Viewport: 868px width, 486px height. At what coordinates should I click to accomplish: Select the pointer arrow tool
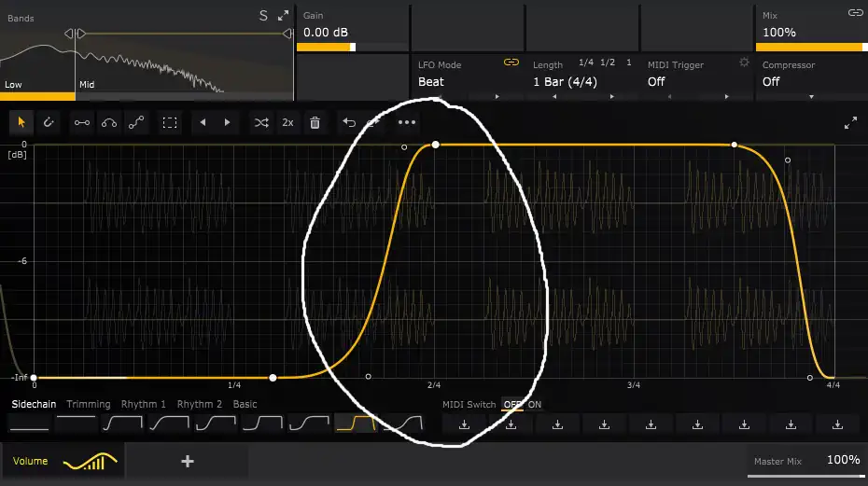tap(21, 122)
